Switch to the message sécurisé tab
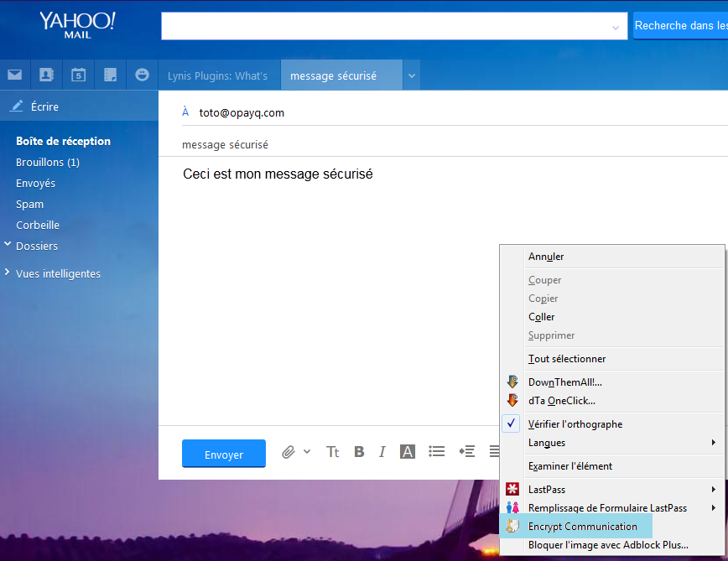728x561 pixels. [x=341, y=75]
